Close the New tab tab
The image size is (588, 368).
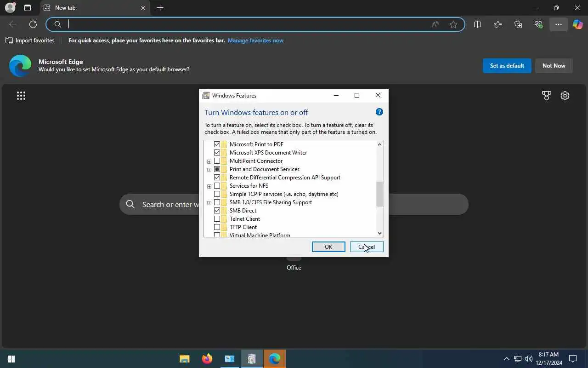(x=143, y=8)
